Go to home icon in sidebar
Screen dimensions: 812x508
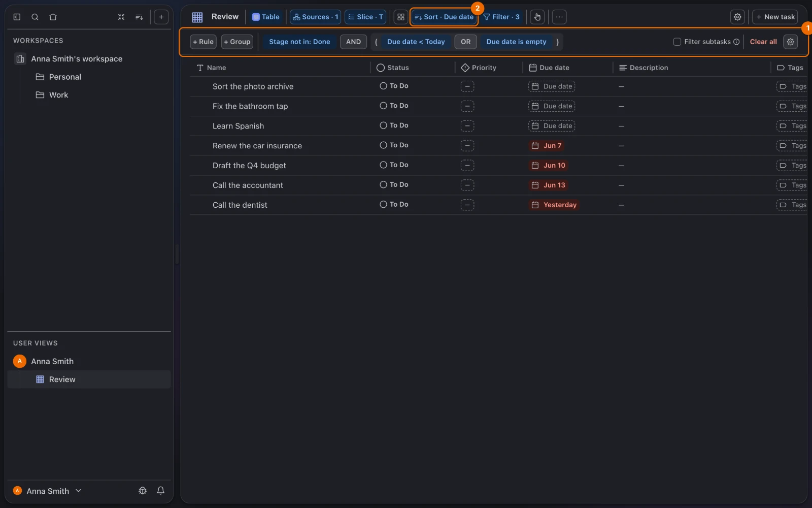pyautogui.click(x=53, y=17)
